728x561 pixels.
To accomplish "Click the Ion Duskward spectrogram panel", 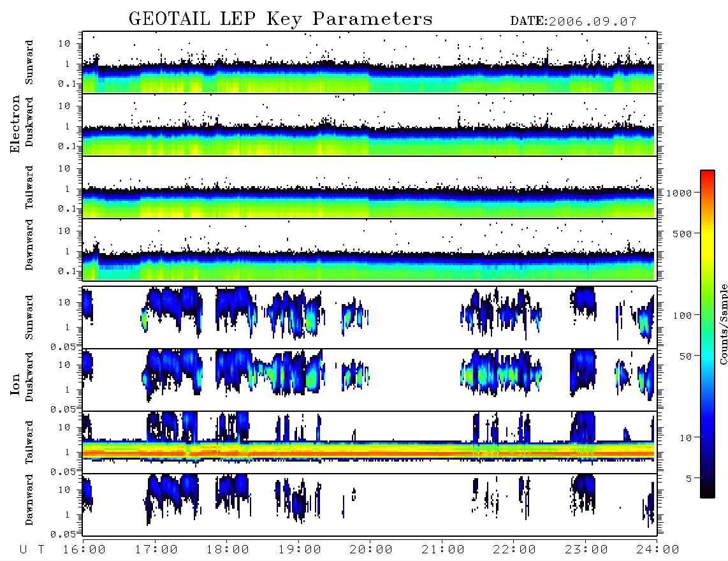I will pyautogui.click(x=370, y=380).
